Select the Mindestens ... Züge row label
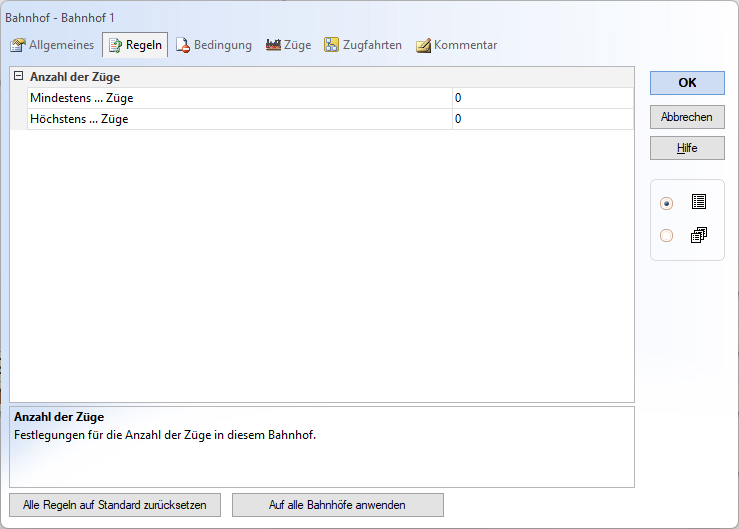Screen dimensions: 739x529 click(x=82, y=98)
